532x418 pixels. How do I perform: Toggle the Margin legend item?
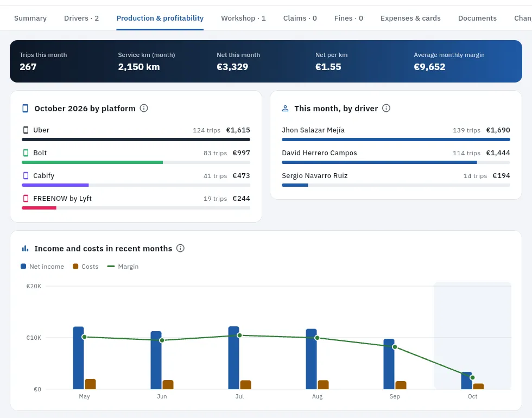pyautogui.click(x=123, y=267)
